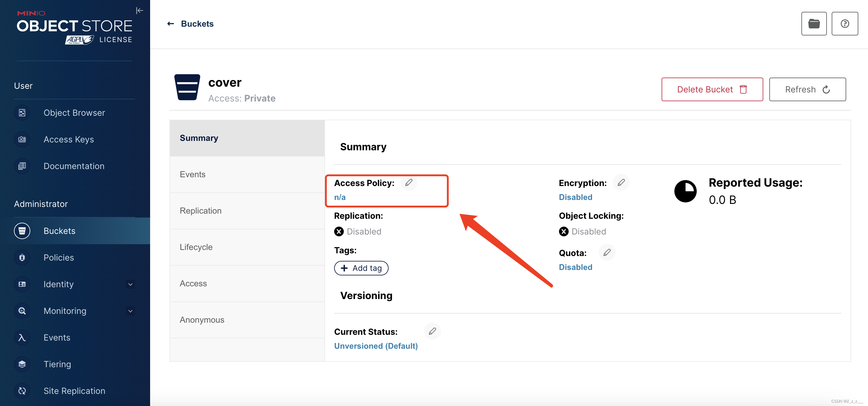Click the Access Policy edit pencil icon
Screen dimensions: 868x406
[409, 183]
